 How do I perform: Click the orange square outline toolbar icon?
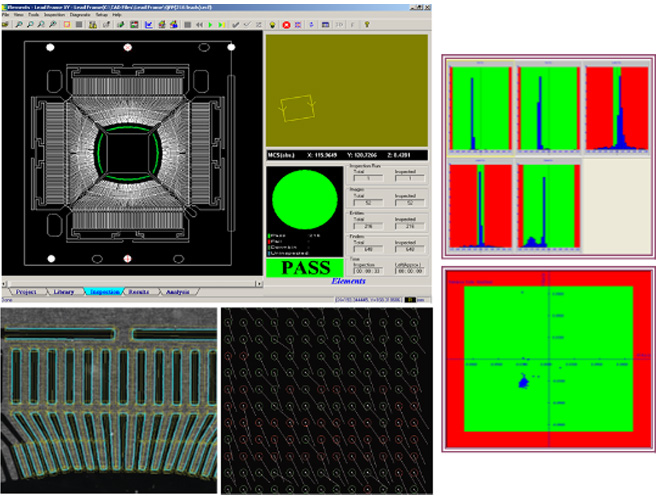[67, 25]
